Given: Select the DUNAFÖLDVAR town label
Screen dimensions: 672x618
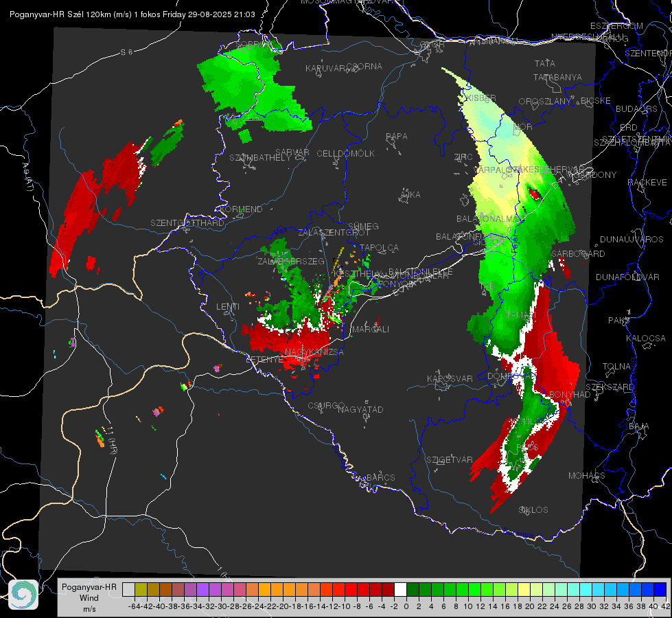Looking at the screenshot, I should pyautogui.click(x=627, y=277).
